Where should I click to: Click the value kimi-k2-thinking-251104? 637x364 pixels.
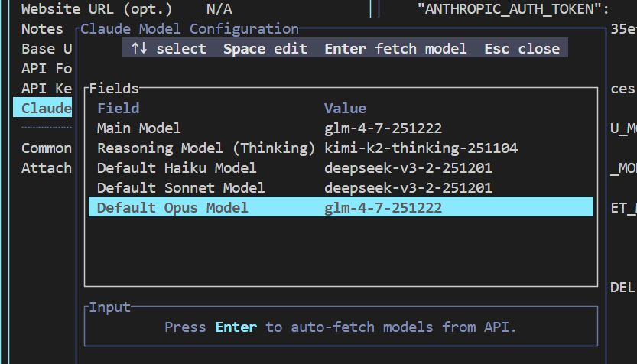click(421, 148)
